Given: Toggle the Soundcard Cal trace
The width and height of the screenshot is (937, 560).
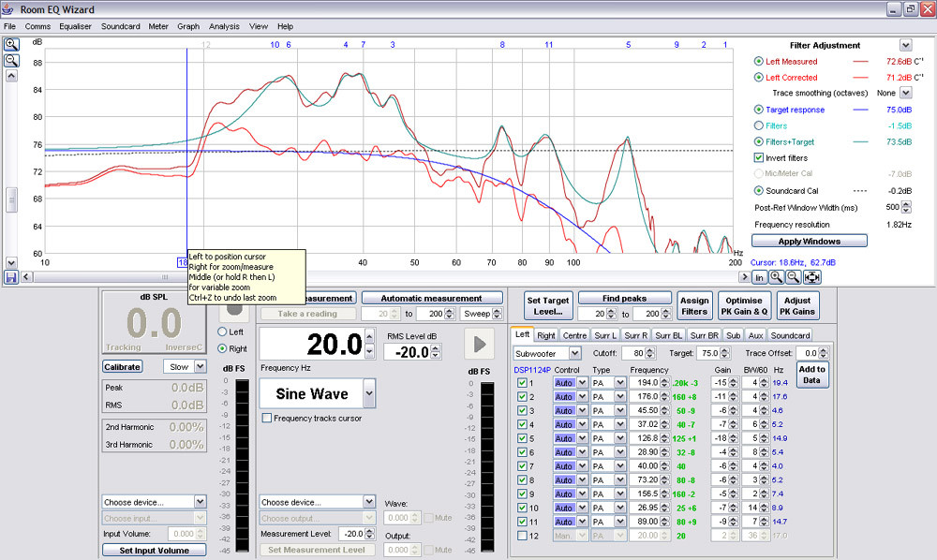Looking at the screenshot, I should click(758, 190).
